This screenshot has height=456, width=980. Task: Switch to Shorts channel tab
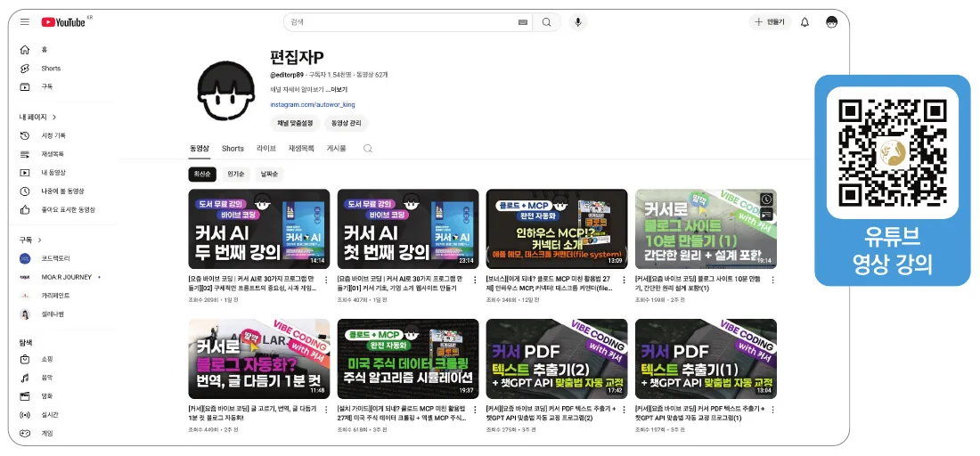point(233,149)
